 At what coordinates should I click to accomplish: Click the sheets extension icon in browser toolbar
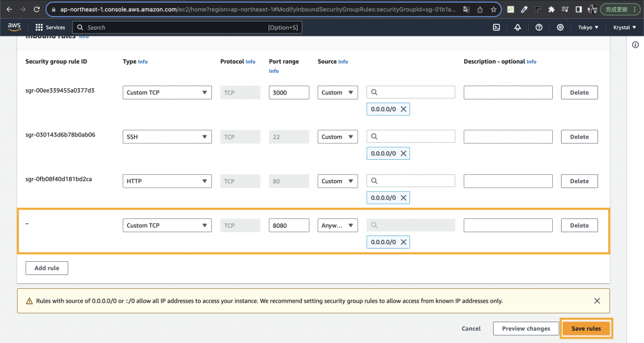[x=511, y=9]
